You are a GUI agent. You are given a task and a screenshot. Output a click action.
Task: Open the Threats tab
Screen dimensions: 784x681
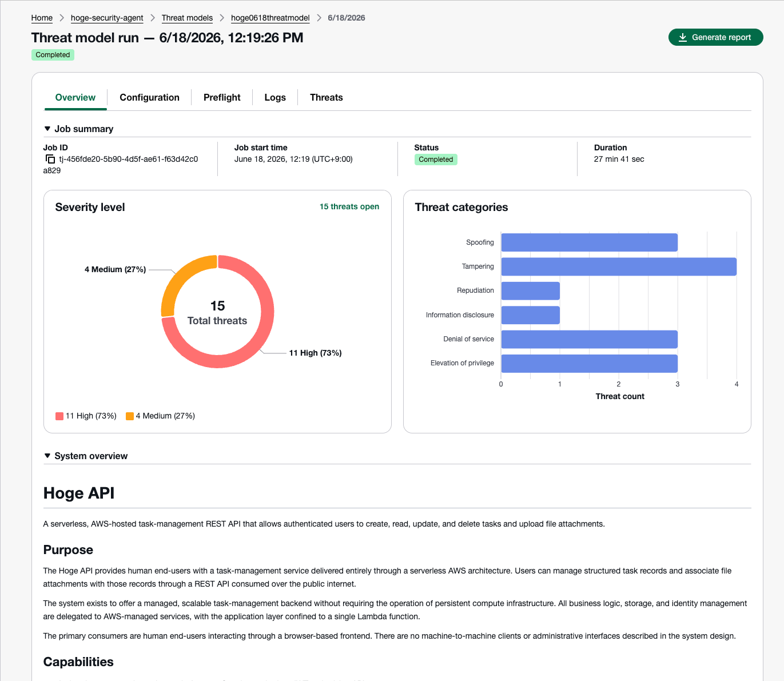tap(327, 97)
